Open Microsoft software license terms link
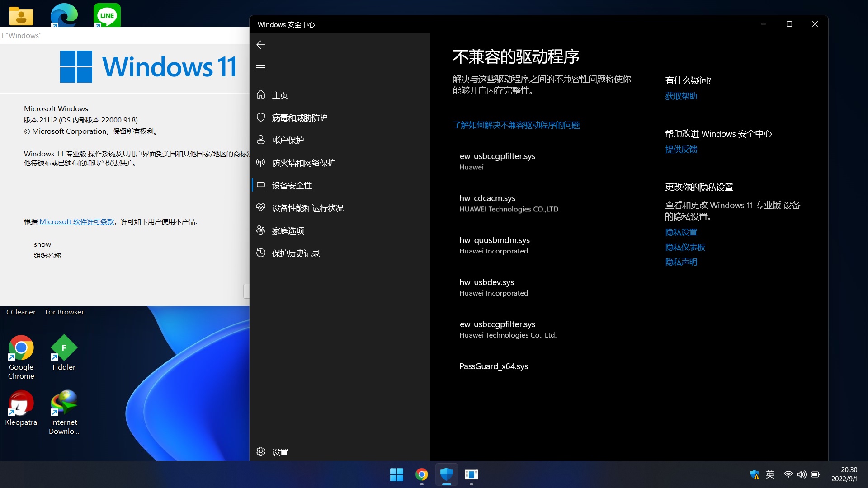The width and height of the screenshot is (868, 488). pos(77,222)
